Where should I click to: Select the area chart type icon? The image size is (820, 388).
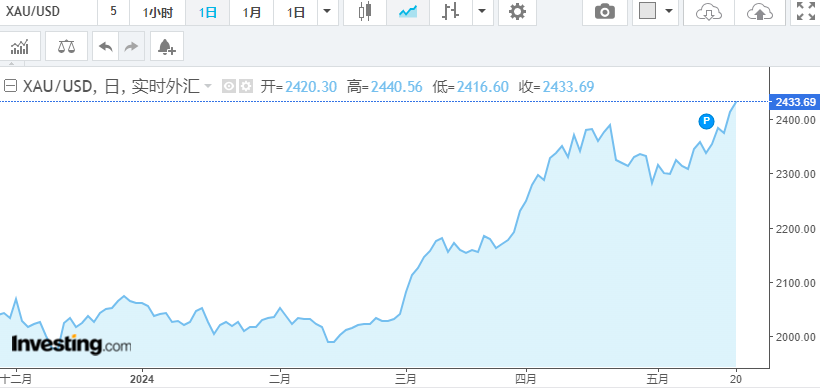click(x=408, y=12)
